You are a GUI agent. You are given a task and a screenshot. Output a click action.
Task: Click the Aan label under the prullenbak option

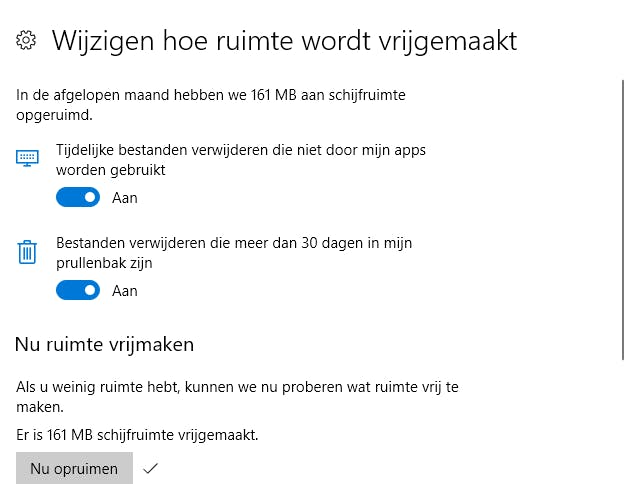(125, 291)
